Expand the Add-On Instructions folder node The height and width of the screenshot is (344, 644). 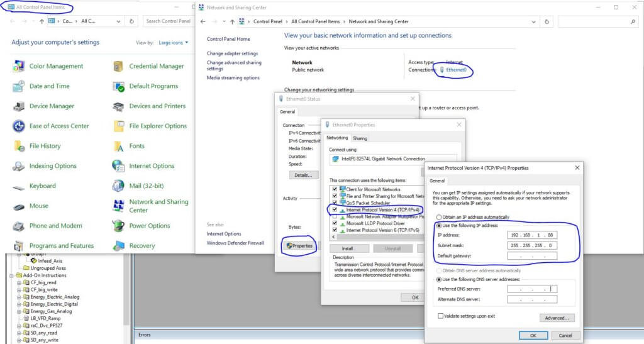pyautogui.click(x=11, y=275)
